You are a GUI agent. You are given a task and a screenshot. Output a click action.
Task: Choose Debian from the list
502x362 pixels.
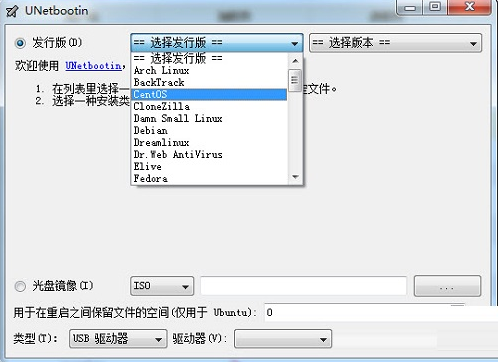209,131
